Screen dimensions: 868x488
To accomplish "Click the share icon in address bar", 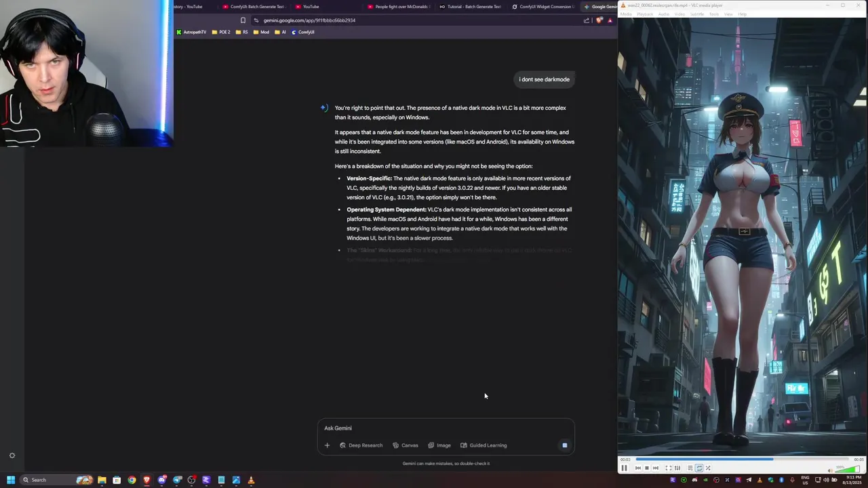I will tap(587, 20).
